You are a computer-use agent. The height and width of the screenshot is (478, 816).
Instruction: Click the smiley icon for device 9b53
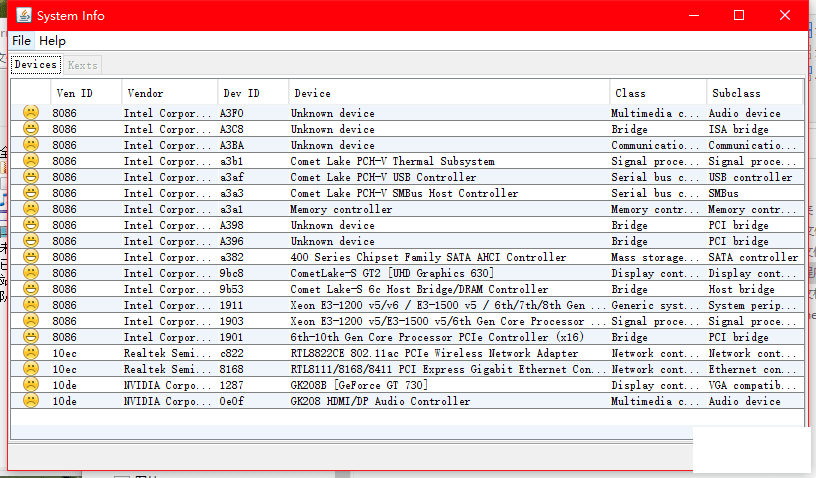click(31, 289)
